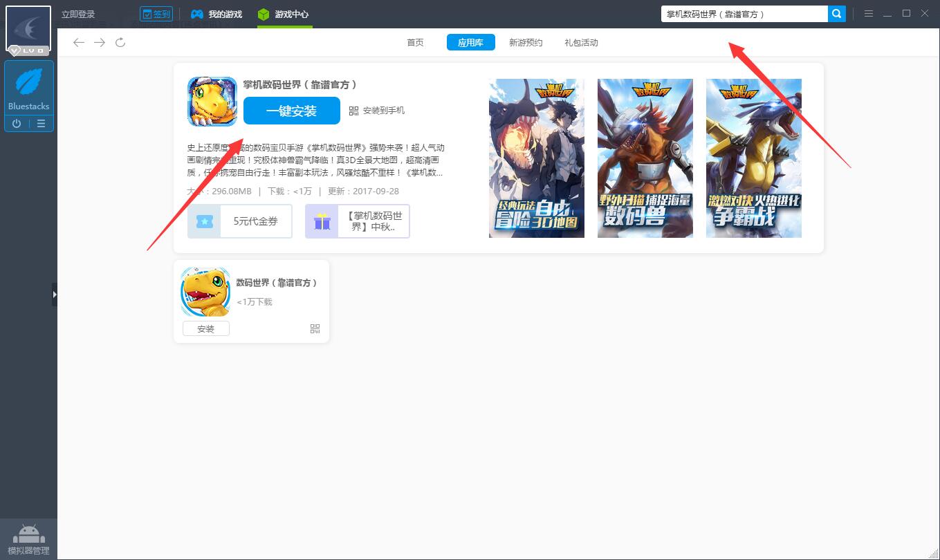The width and height of the screenshot is (940, 560).
Task: Open the 冒险3D地图 screenshot thumbnail
Action: click(x=537, y=158)
